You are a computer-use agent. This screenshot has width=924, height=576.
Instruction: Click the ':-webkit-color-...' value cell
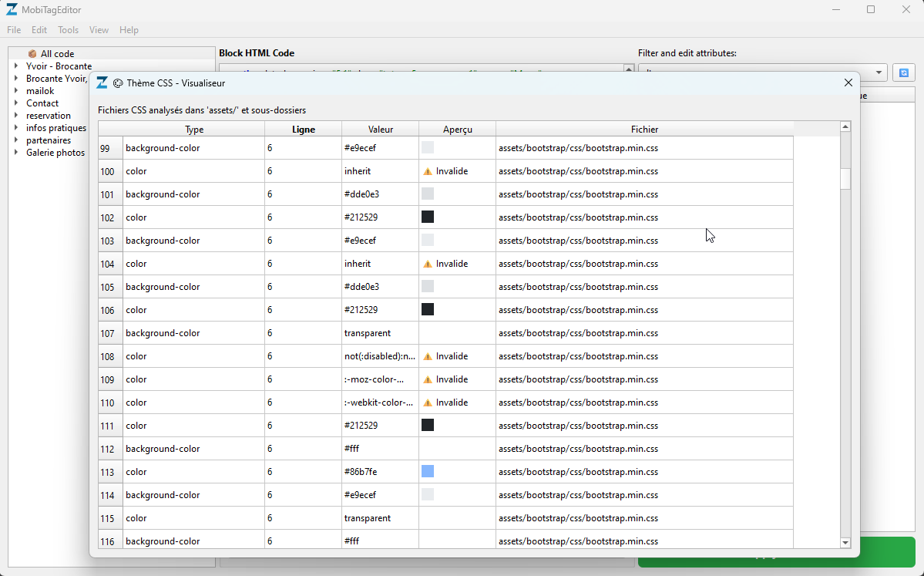tap(380, 402)
